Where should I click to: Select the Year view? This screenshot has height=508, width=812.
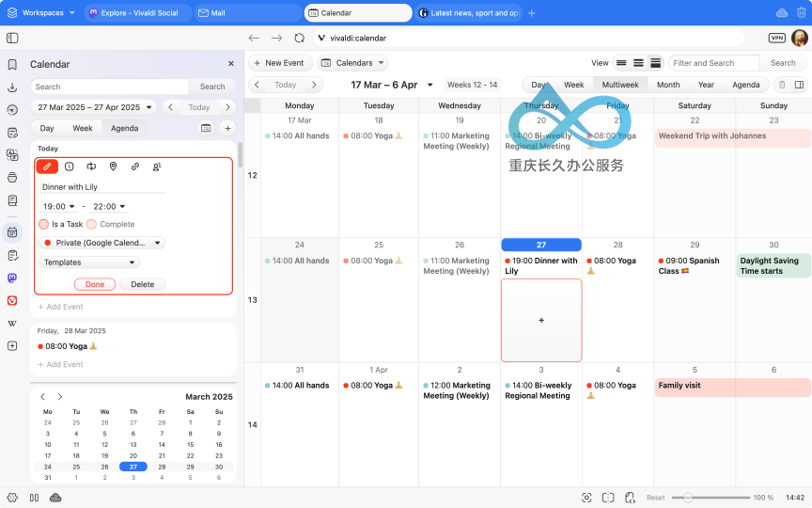(x=706, y=85)
